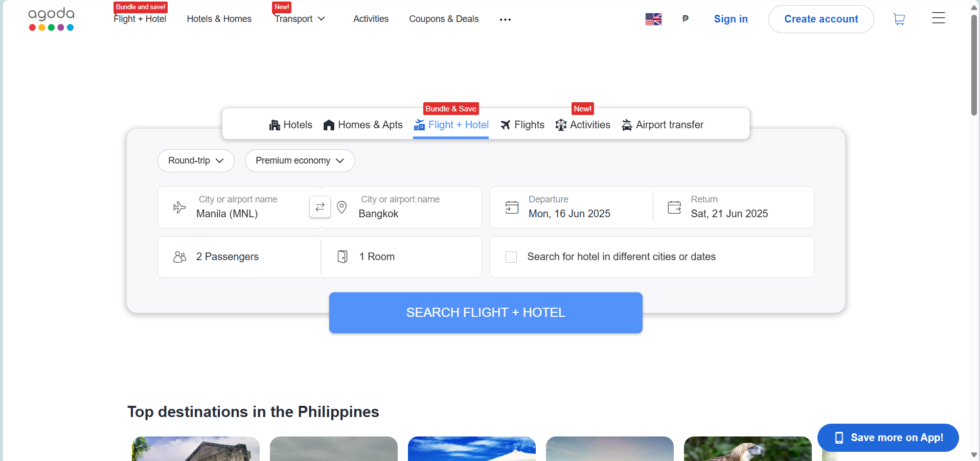
Task: Click the passengers people icon
Action: click(x=179, y=257)
